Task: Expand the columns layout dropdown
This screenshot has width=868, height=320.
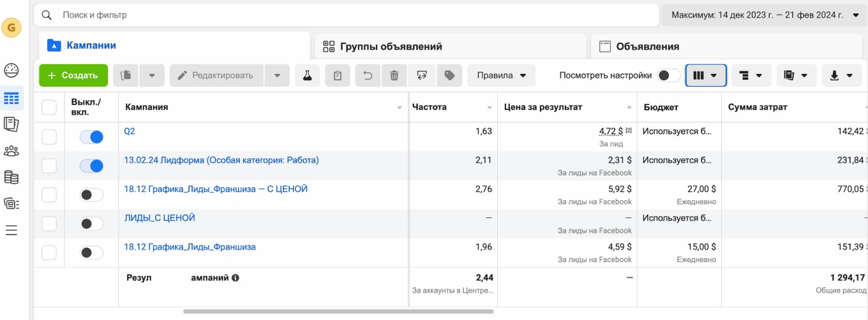Action: click(705, 75)
